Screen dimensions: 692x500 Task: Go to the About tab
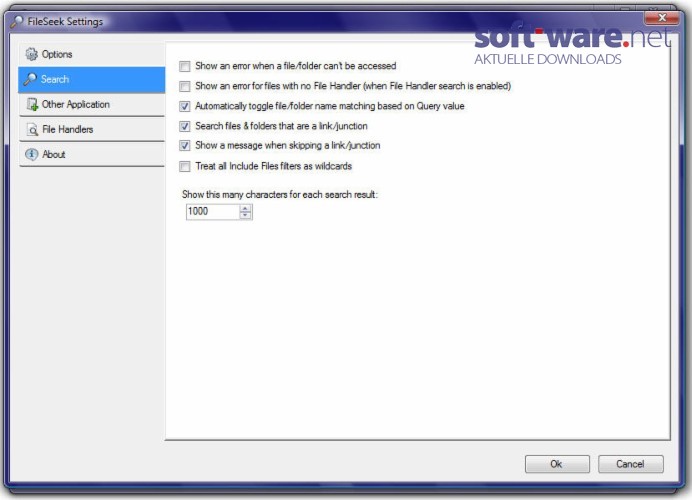coord(92,154)
